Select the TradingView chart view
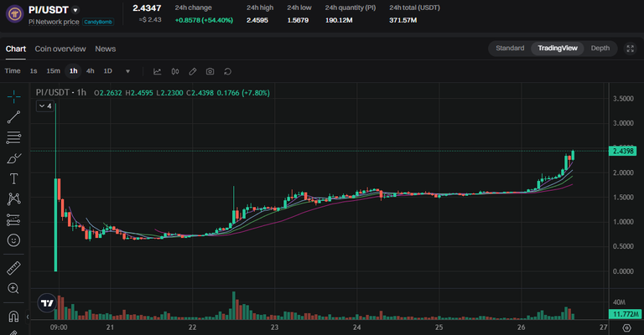The width and height of the screenshot is (644, 335). point(558,48)
